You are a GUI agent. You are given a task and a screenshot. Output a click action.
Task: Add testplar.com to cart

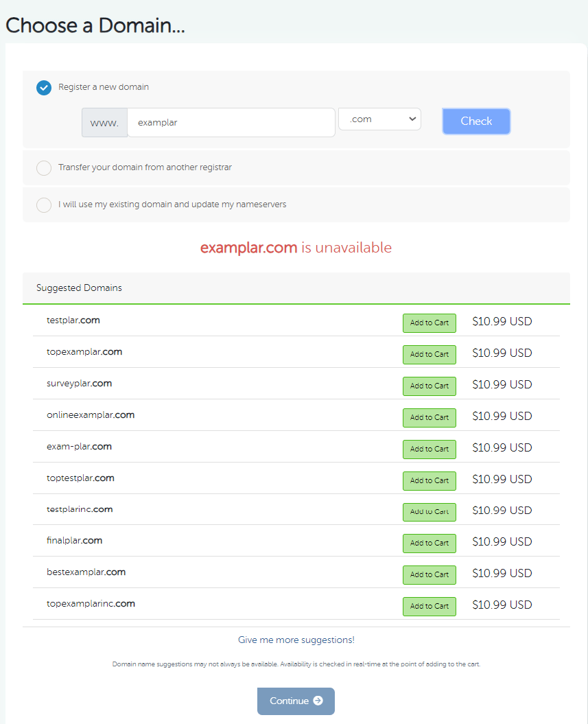[x=429, y=323]
